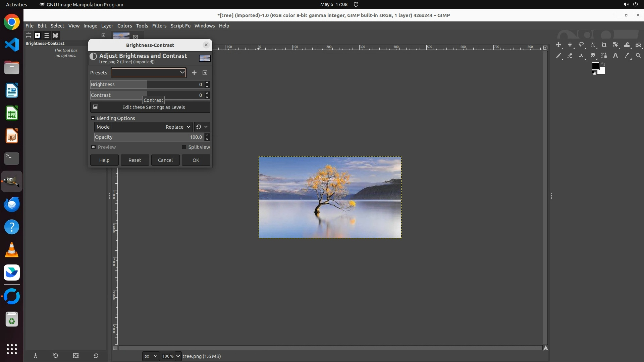Select the Color Picker eyedropper tool

pos(627,56)
